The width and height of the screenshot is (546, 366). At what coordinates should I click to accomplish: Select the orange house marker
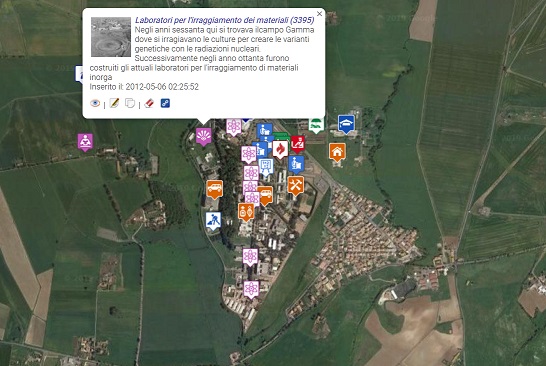(x=337, y=152)
